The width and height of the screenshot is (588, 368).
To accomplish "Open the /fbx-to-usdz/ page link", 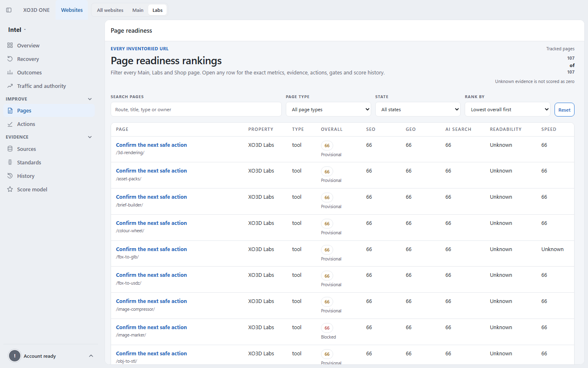I will tap(151, 275).
